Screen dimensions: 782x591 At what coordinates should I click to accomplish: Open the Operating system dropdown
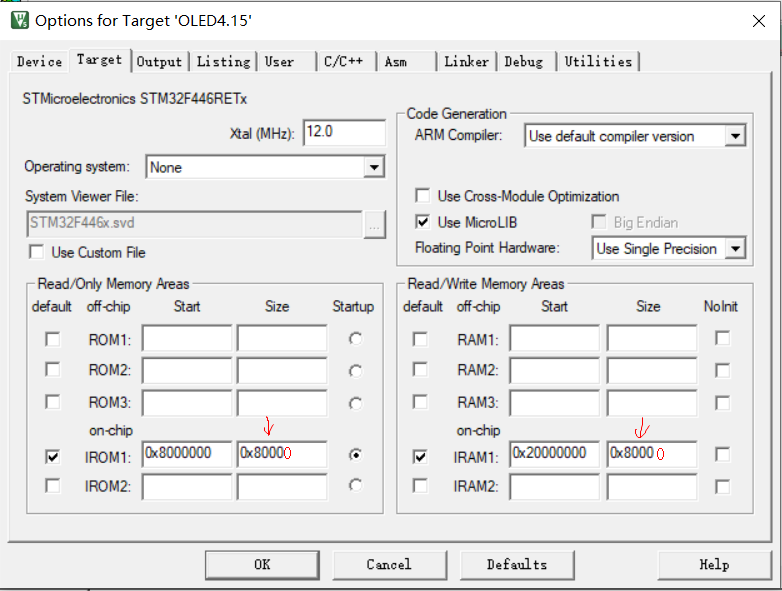374,167
